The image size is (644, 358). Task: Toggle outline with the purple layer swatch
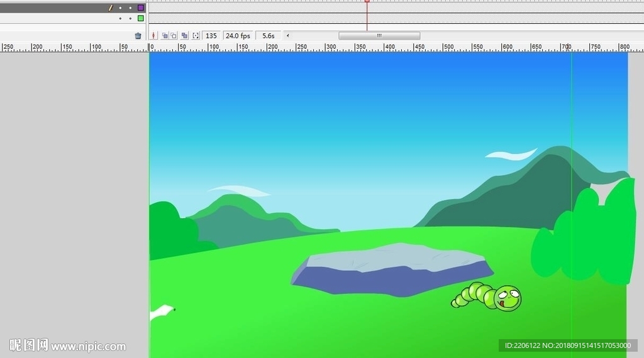141,8
